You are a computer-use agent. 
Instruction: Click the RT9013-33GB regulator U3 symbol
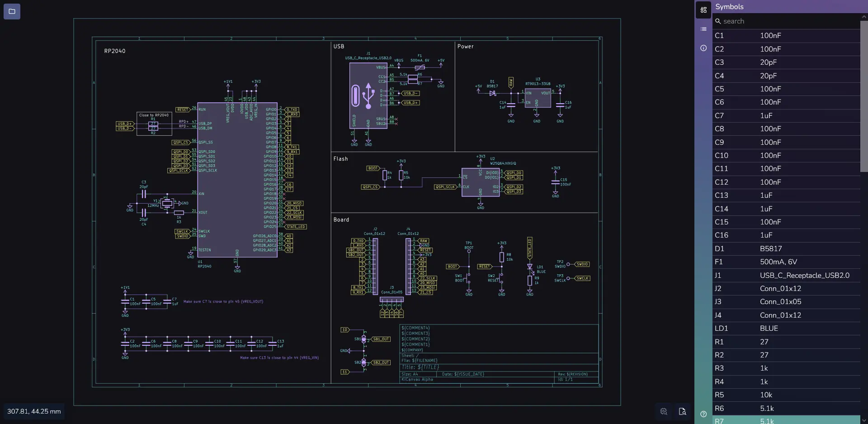tap(538, 98)
